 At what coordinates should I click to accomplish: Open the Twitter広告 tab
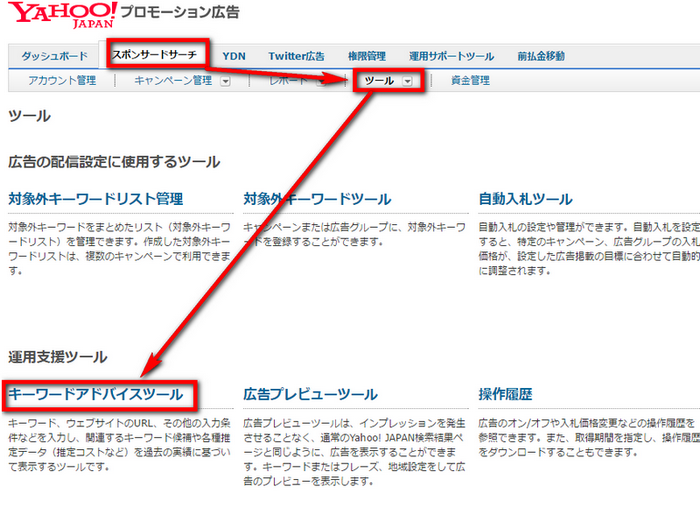click(297, 56)
